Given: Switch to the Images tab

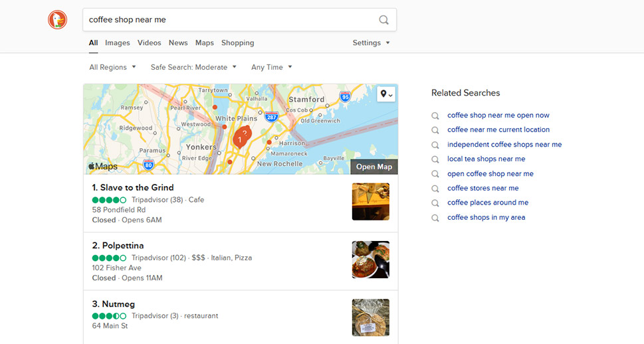Looking at the screenshot, I should [x=118, y=43].
